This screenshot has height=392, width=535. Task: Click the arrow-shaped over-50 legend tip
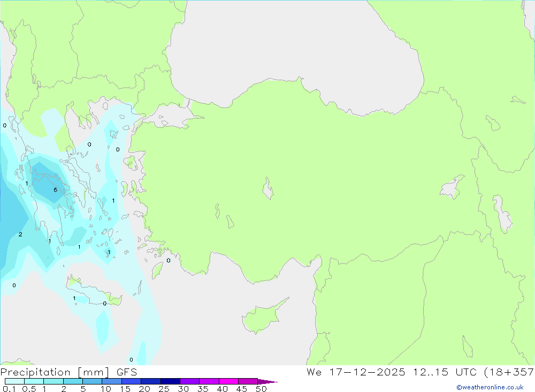click(x=267, y=381)
